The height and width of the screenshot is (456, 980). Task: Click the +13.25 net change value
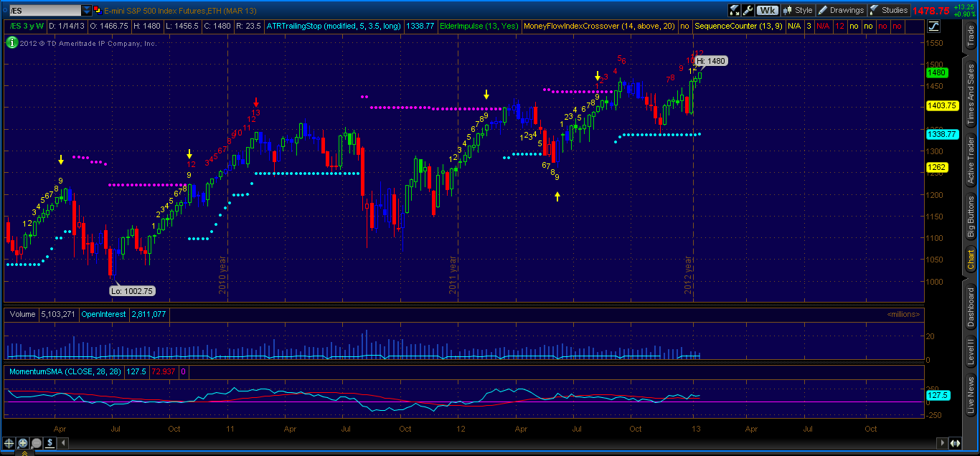pos(963,7)
